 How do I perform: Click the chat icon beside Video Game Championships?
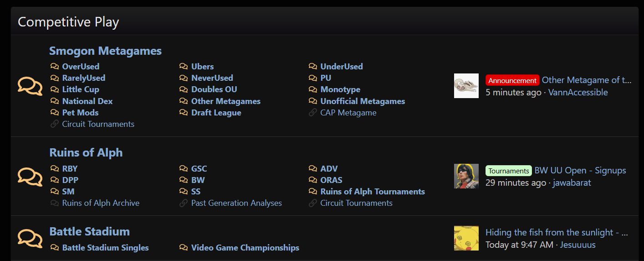tap(184, 248)
